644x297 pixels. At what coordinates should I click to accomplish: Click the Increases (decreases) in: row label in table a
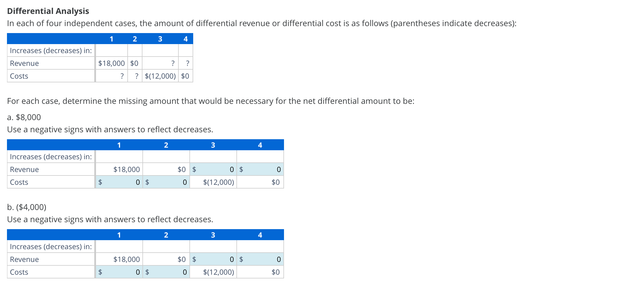click(x=51, y=157)
